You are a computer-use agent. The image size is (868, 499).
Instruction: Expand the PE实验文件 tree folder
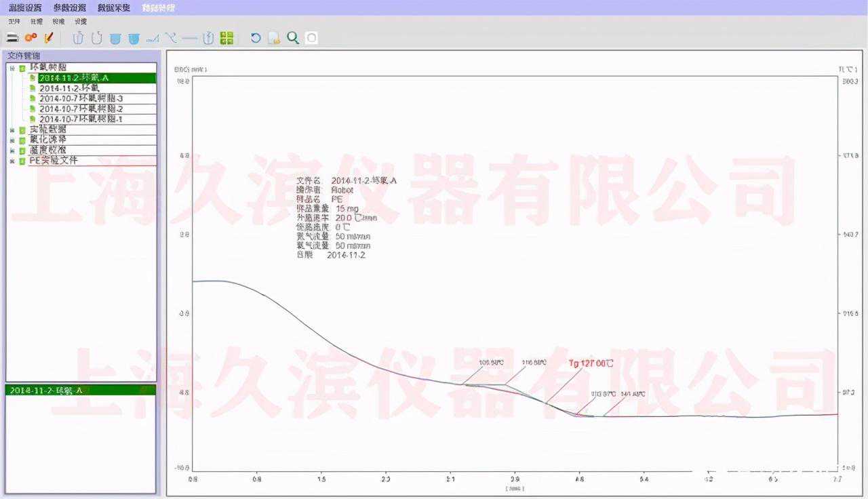(12, 161)
